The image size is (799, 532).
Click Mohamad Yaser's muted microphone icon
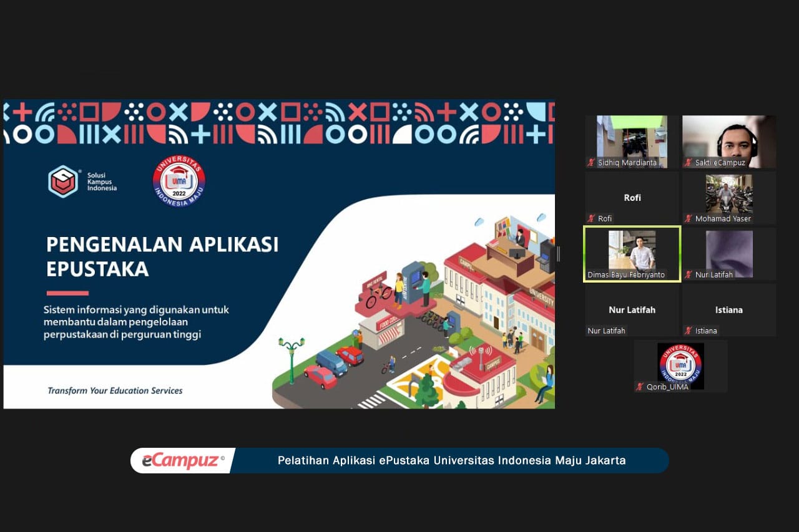pyautogui.click(x=688, y=219)
